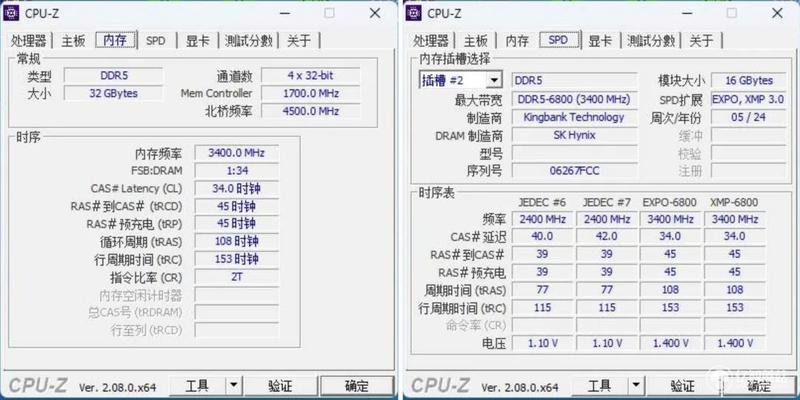Click serial number 06267FCC field
Image resolution: width=800 pixels, height=400 pixels.
574,170
